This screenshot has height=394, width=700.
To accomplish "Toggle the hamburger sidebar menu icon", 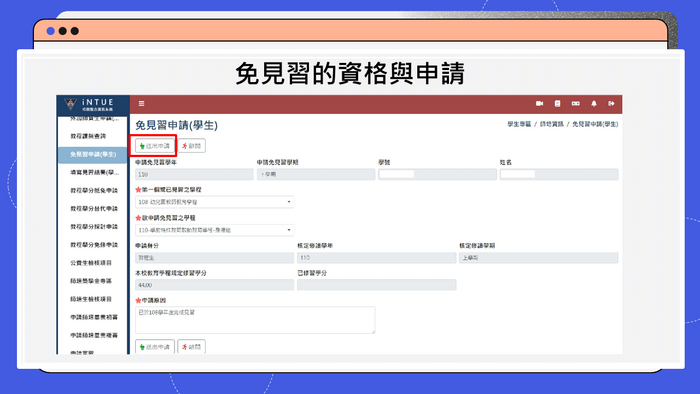I will pos(142,104).
